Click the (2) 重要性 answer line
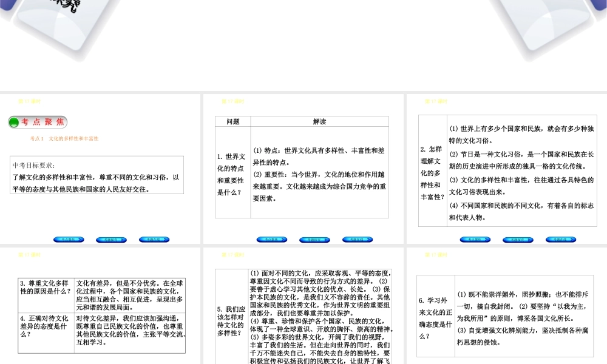607x364 pixels. click(319, 186)
